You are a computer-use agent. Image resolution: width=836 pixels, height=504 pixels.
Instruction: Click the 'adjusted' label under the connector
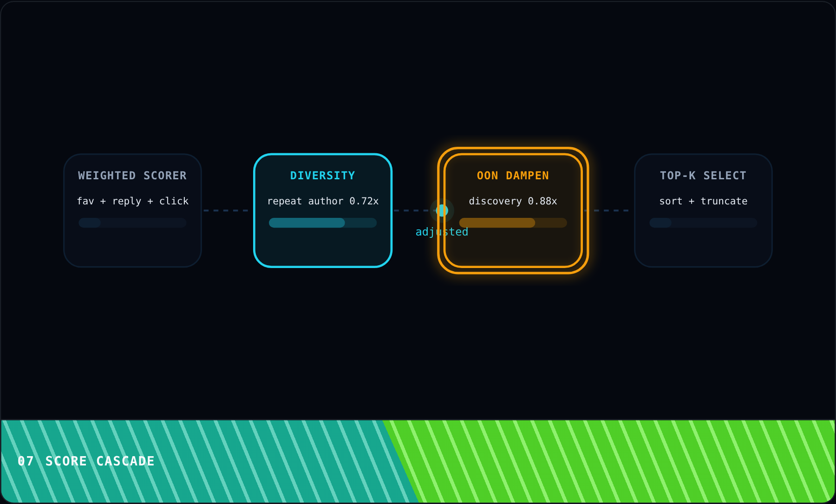click(442, 232)
